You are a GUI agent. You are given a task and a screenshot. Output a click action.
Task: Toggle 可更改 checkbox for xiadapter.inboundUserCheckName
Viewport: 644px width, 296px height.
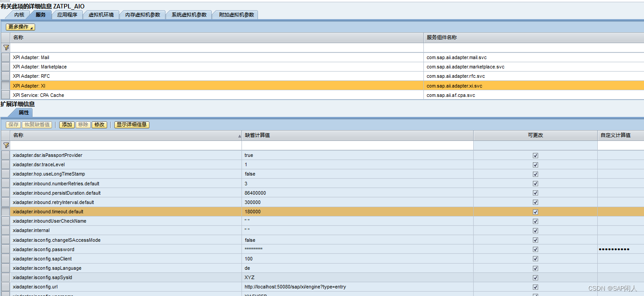coord(535,221)
